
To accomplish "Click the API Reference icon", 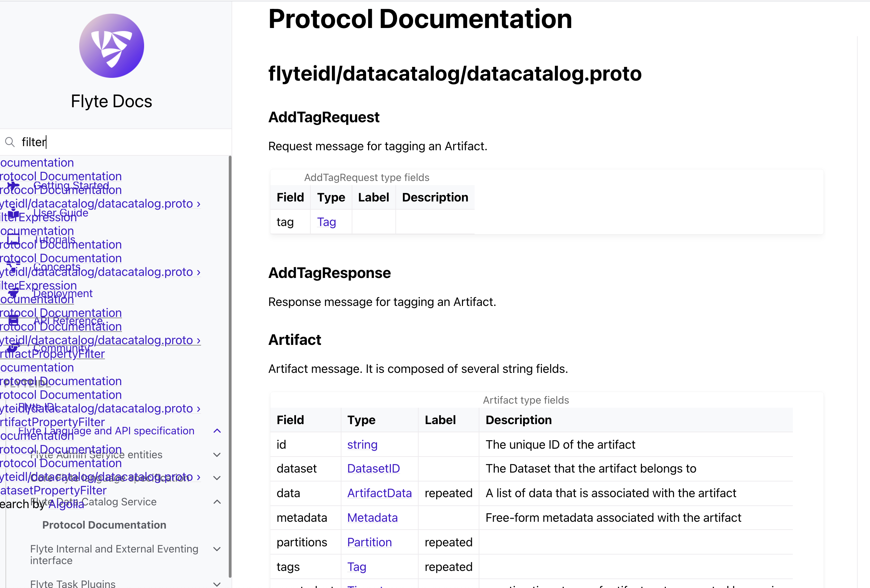I will 13,321.
